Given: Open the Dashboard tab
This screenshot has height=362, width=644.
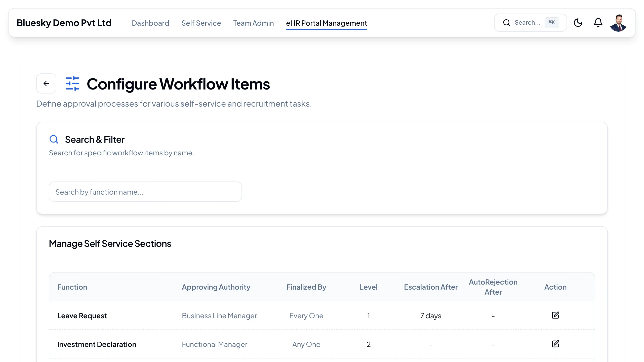Looking at the screenshot, I should 150,23.
